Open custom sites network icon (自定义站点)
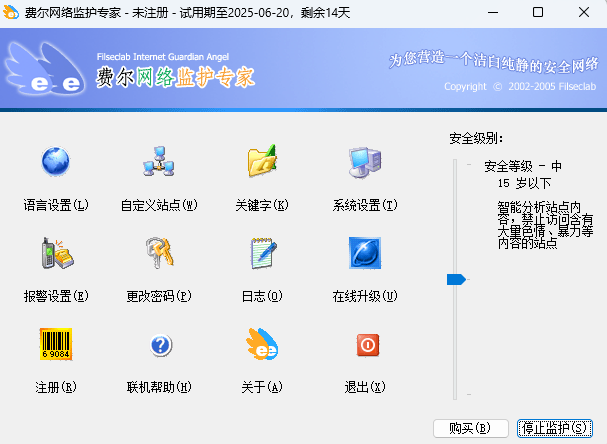Image resolution: width=607 pixels, height=444 pixels. (x=159, y=162)
